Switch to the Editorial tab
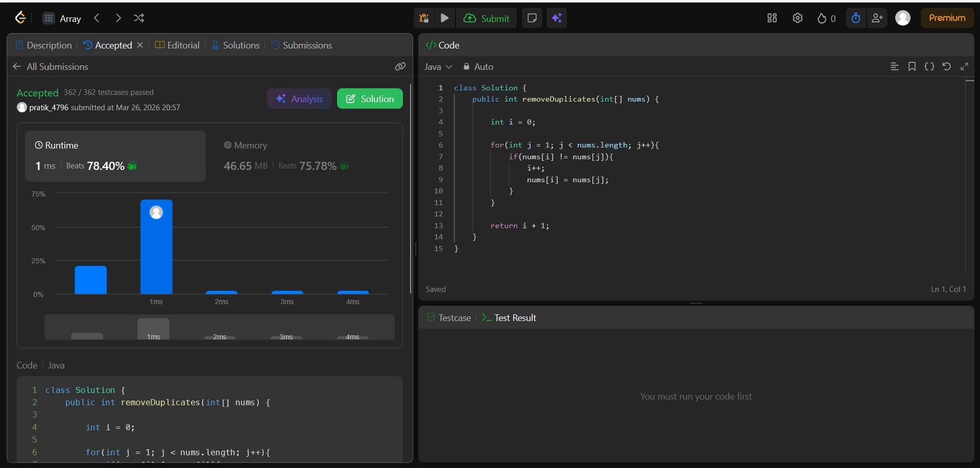The height and width of the screenshot is (468, 980). point(177,45)
